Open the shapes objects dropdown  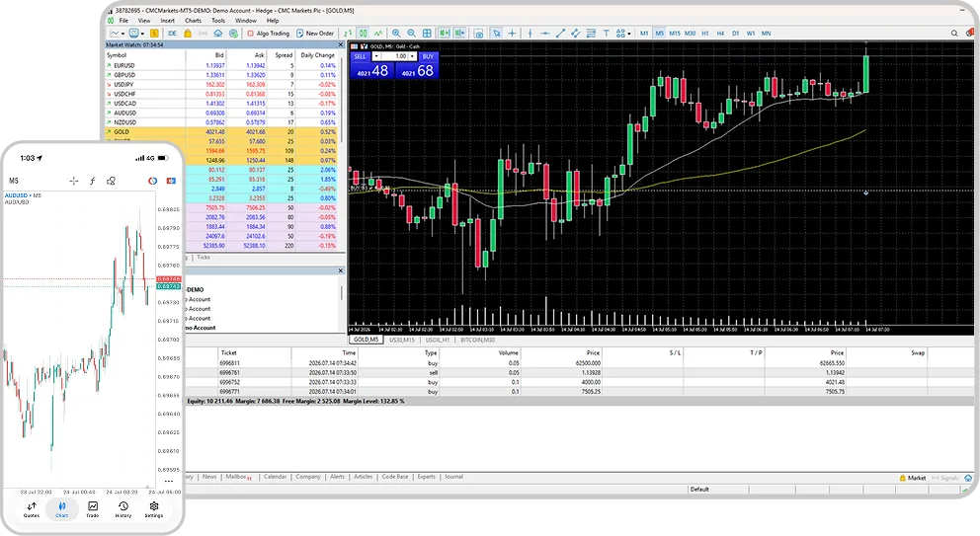coord(623,34)
